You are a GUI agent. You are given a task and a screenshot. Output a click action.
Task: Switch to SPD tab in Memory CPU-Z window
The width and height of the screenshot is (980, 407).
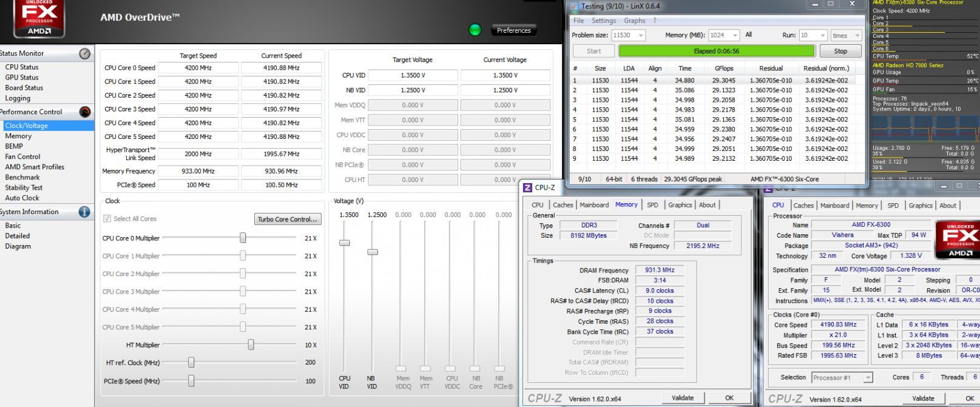pos(652,205)
